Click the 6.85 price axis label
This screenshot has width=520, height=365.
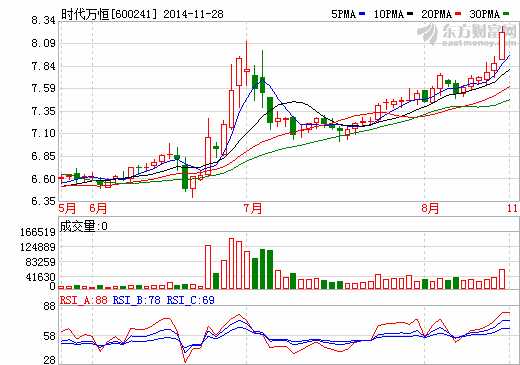tap(43, 156)
